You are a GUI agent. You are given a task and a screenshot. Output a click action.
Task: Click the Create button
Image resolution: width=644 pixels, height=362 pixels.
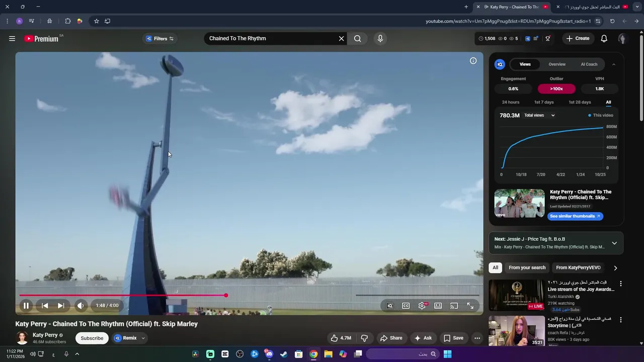[578, 38]
